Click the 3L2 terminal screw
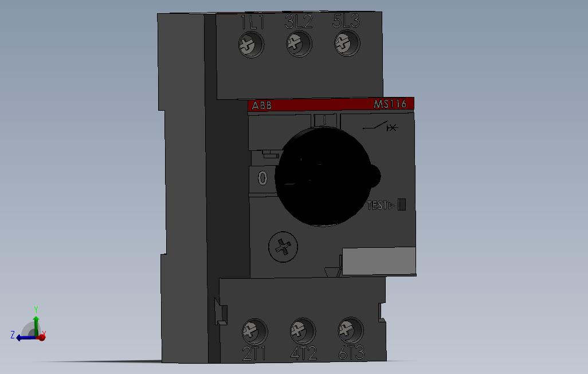 [299, 44]
